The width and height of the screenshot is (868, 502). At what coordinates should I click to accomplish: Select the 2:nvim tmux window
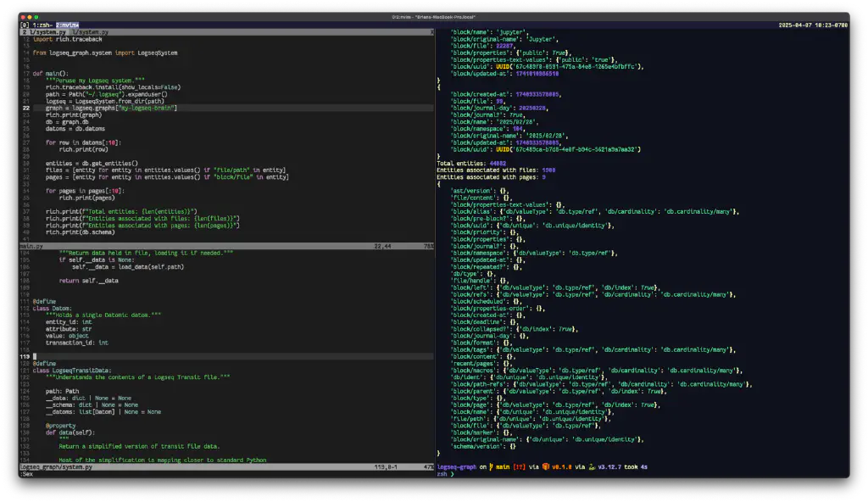68,25
